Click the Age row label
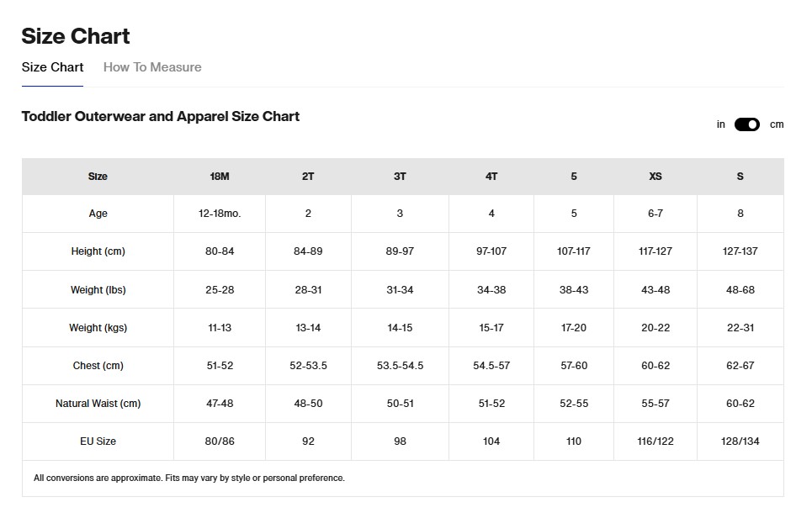 click(98, 214)
